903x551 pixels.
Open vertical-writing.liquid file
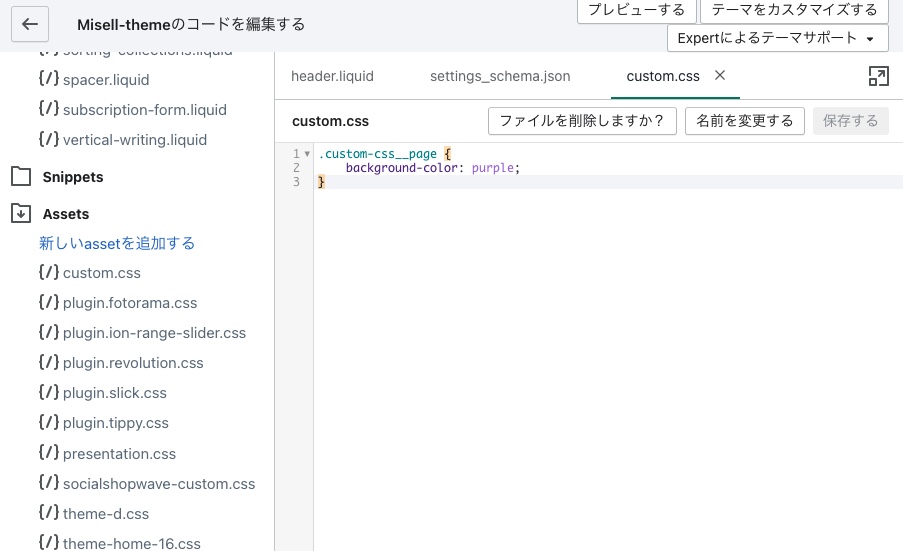click(135, 140)
